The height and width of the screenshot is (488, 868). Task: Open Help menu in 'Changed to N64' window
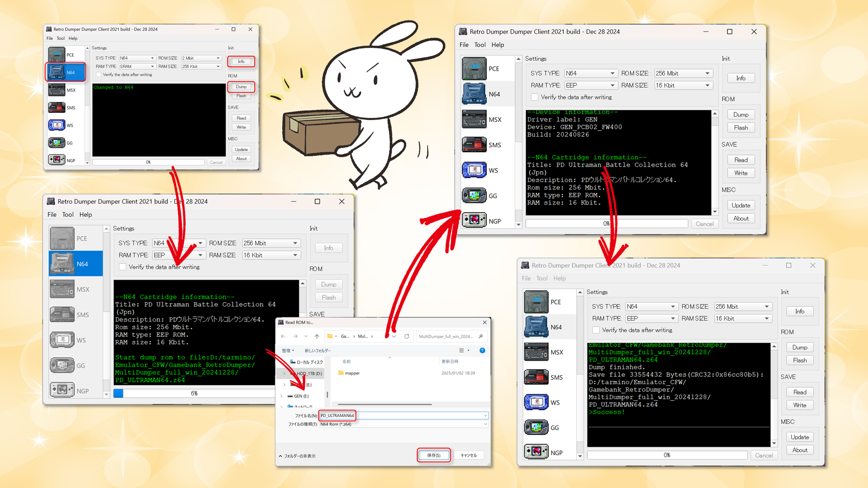73,38
